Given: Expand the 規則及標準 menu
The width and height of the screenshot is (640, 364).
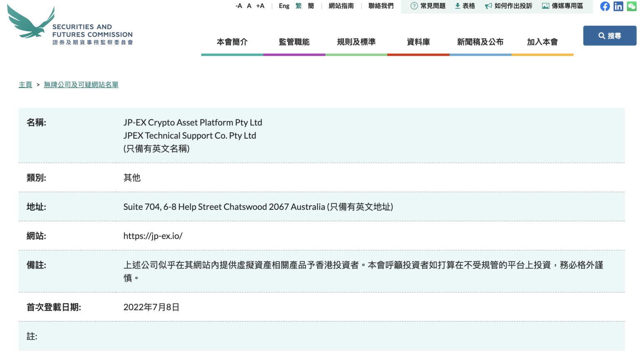Looking at the screenshot, I should pos(356,42).
